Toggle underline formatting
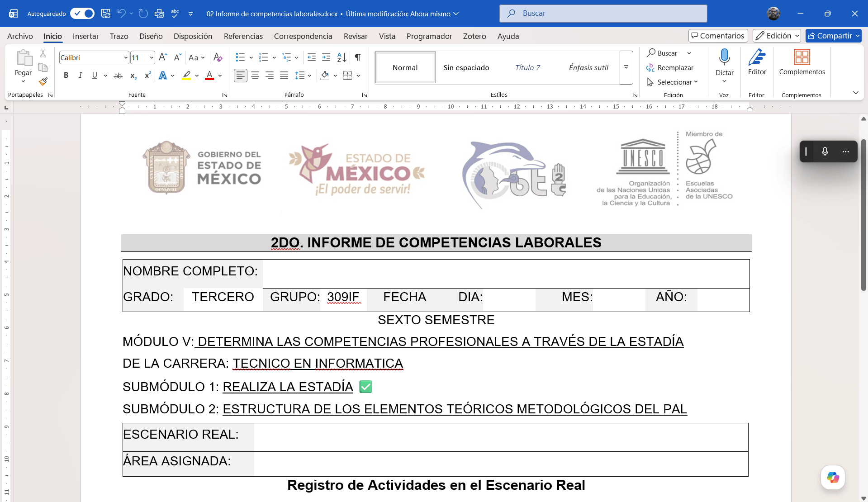This screenshot has width=868, height=502. click(x=95, y=76)
